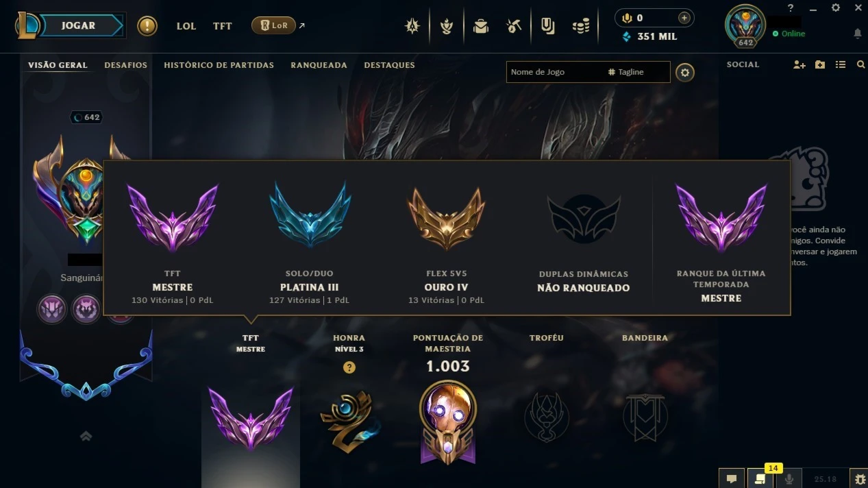This screenshot has width=868, height=488.
Task: Open the Histórico de Partidas tab
Action: pyautogui.click(x=219, y=65)
